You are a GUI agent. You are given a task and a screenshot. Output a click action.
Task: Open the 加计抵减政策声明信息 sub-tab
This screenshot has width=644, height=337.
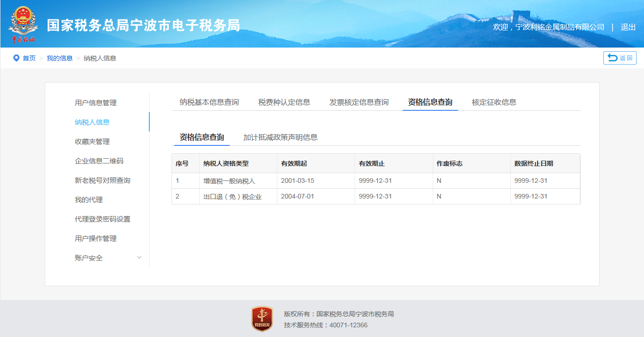(280, 137)
